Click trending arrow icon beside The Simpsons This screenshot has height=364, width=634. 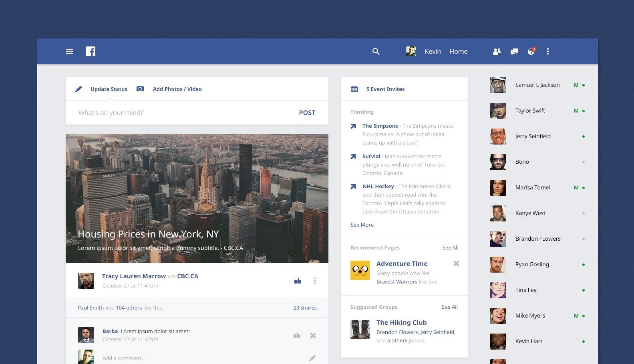tap(353, 126)
